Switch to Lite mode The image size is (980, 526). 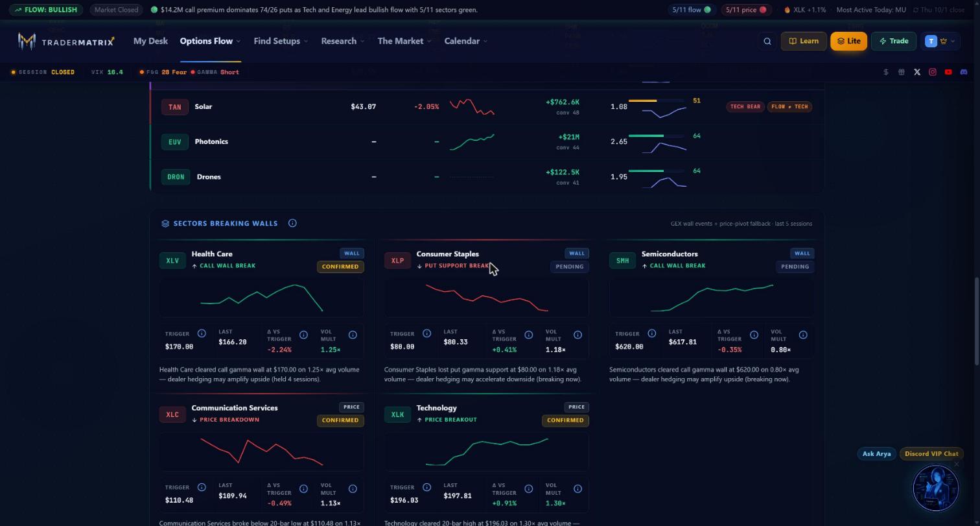click(x=848, y=41)
